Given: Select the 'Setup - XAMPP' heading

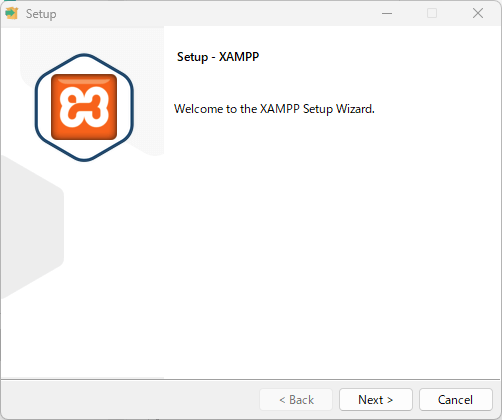Looking at the screenshot, I should (218, 57).
